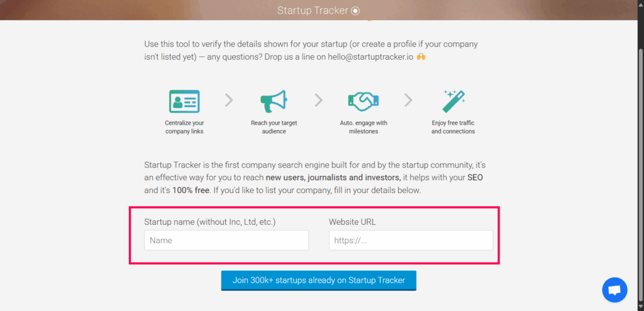644x311 pixels.
Task: Click the raised hands emoji after email
Action: tap(421, 57)
